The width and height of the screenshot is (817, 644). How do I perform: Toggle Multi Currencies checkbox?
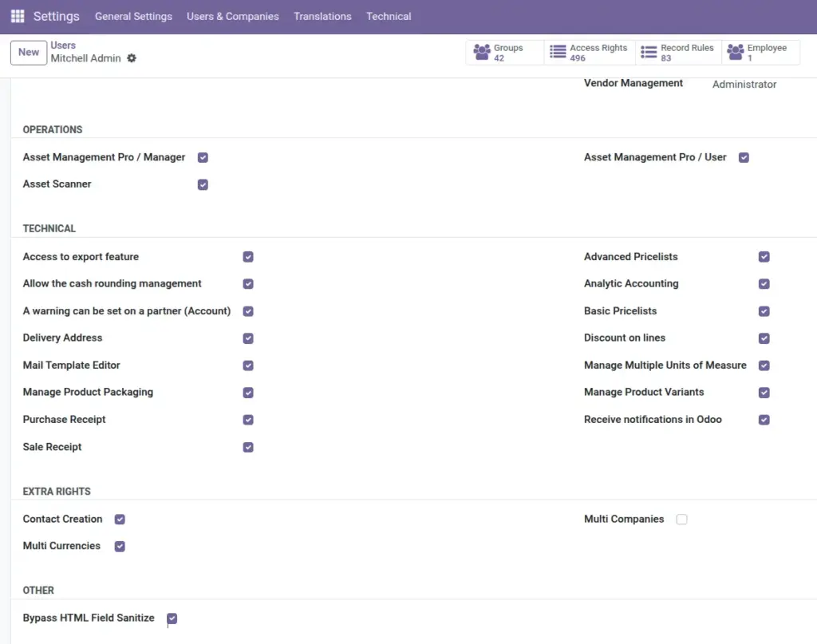[x=120, y=546]
